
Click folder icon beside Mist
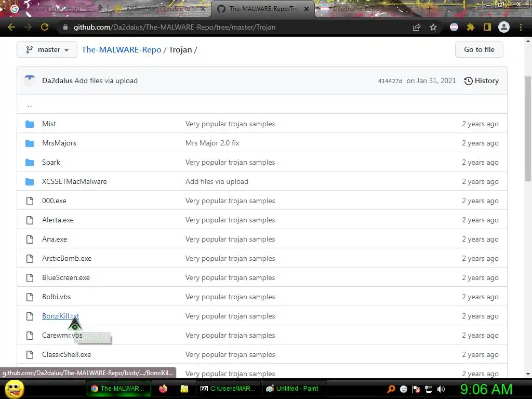(30, 124)
